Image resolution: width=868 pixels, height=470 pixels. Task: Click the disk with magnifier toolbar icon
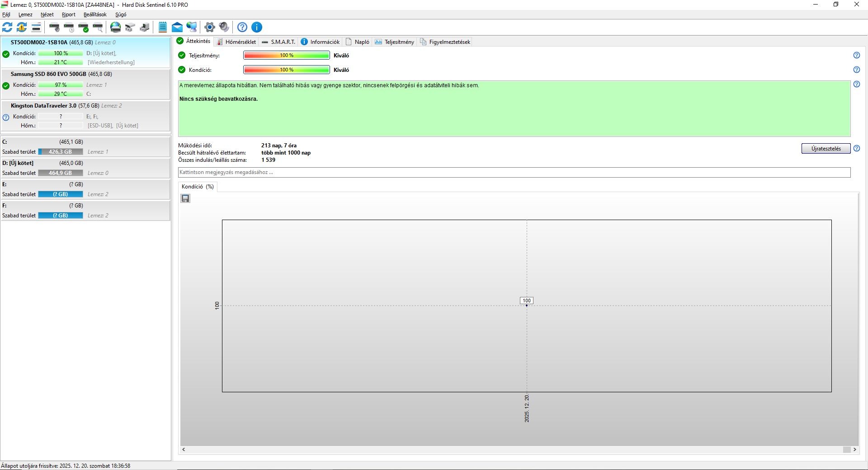[x=98, y=27]
